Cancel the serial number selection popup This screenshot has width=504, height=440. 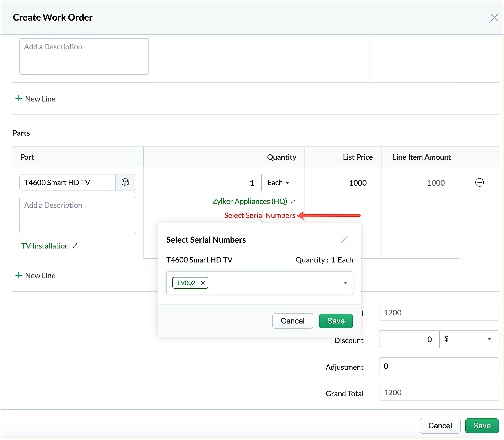coord(292,321)
